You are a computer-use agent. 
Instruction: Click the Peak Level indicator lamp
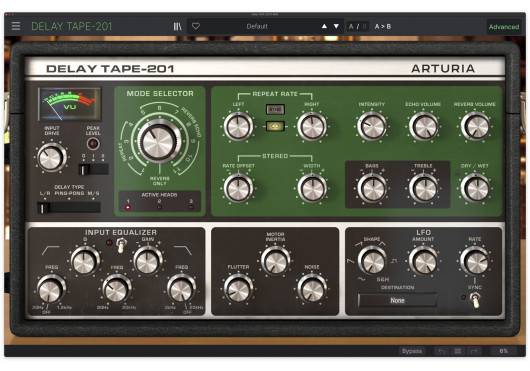point(93,144)
